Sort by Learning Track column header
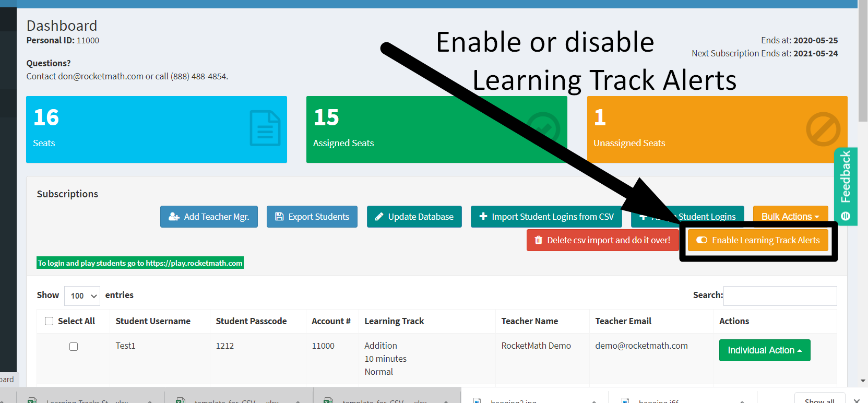Image resolution: width=868 pixels, height=403 pixels. click(394, 321)
